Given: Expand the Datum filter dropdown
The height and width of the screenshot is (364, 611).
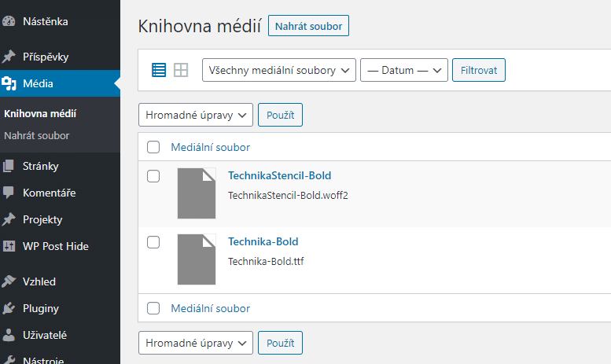Looking at the screenshot, I should coord(404,70).
